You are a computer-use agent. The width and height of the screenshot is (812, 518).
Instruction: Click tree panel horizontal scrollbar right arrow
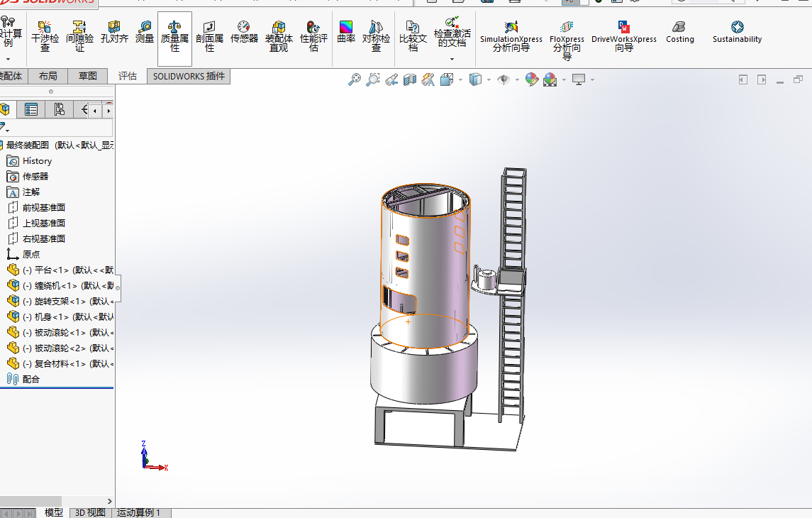[x=109, y=501]
